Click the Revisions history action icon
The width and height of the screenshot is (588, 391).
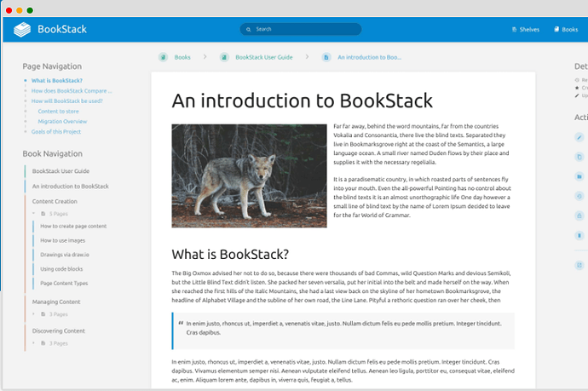[579, 196]
